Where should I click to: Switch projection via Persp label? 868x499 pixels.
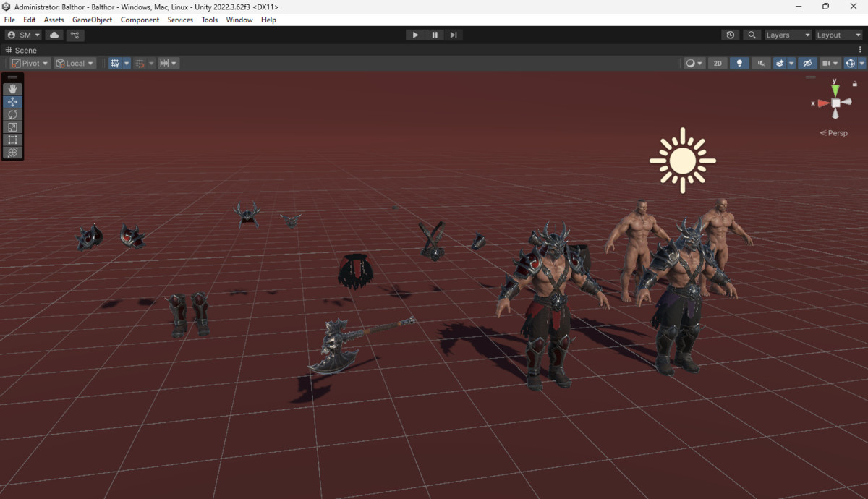pyautogui.click(x=834, y=133)
